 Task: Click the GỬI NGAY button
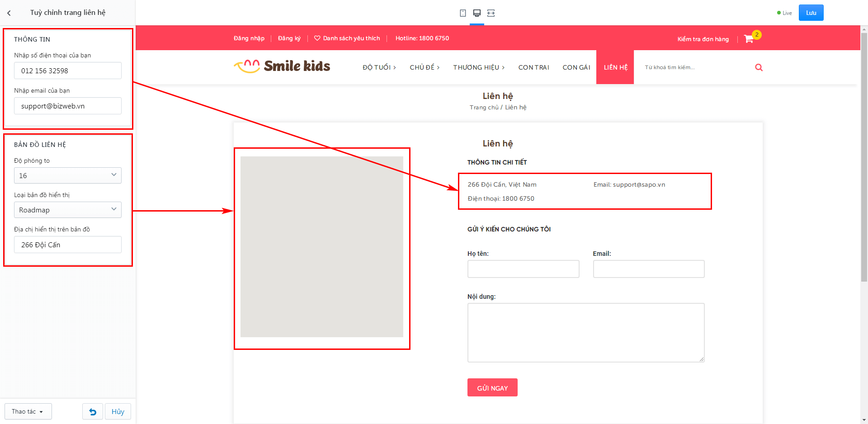coord(492,388)
